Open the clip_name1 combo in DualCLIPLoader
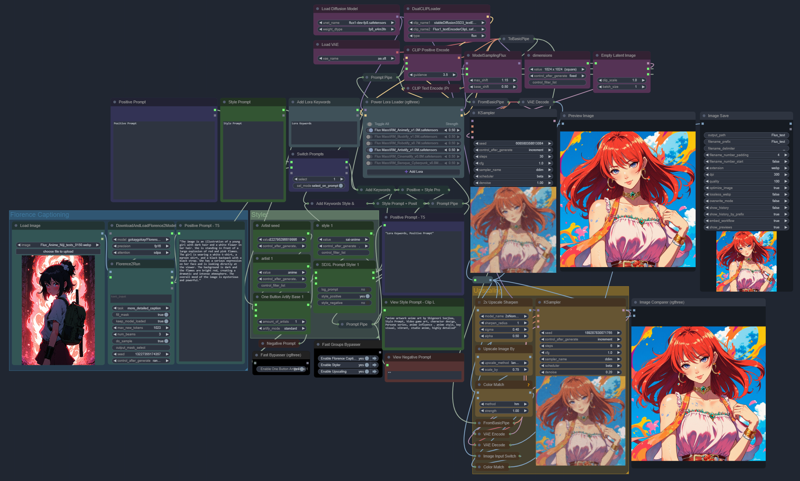 click(446, 22)
